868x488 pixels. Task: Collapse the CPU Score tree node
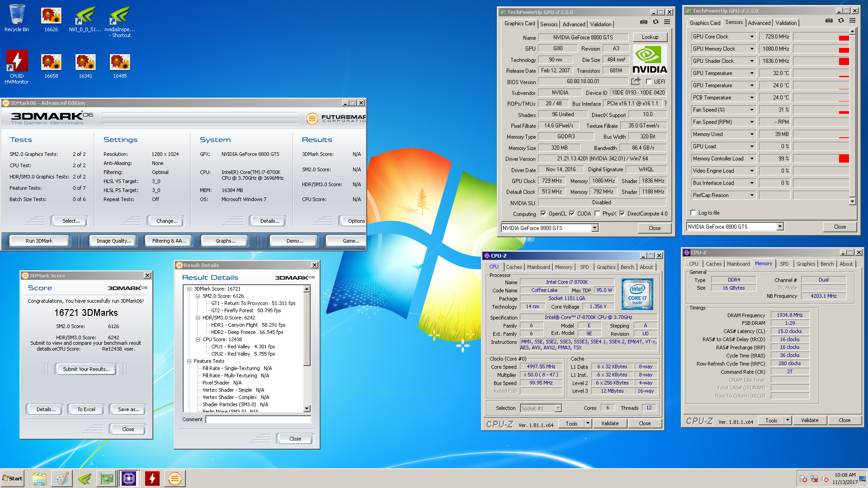tap(198, 339)
